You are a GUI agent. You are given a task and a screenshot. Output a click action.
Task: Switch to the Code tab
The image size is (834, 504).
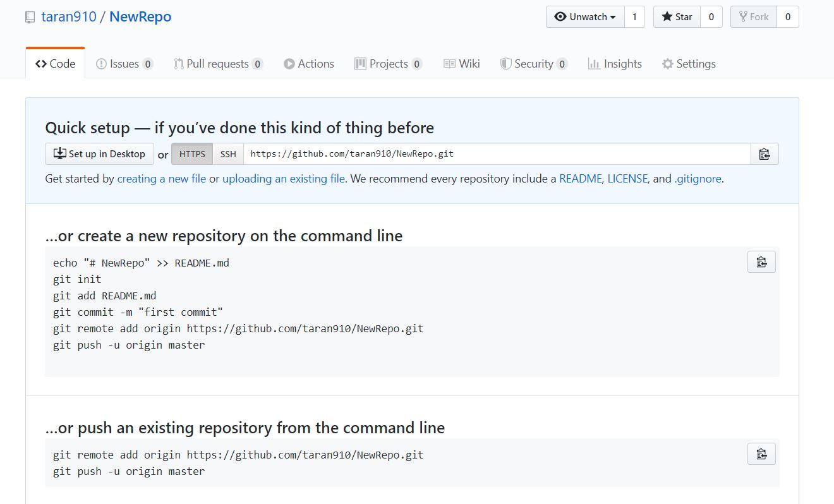tap(55, 63)
